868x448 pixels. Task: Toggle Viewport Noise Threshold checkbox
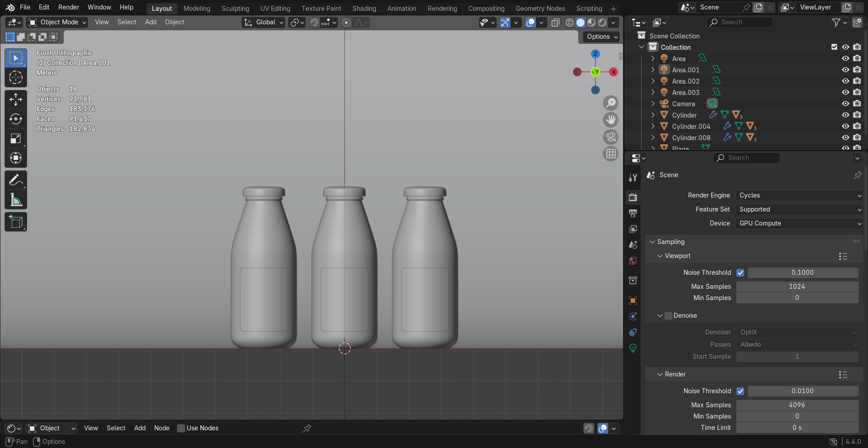[740, 273]
